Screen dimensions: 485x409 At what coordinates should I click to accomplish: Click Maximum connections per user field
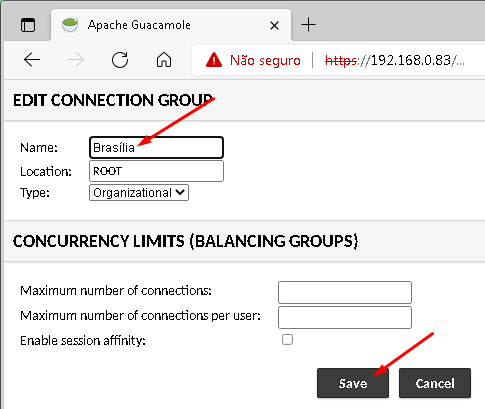point(345,317)
